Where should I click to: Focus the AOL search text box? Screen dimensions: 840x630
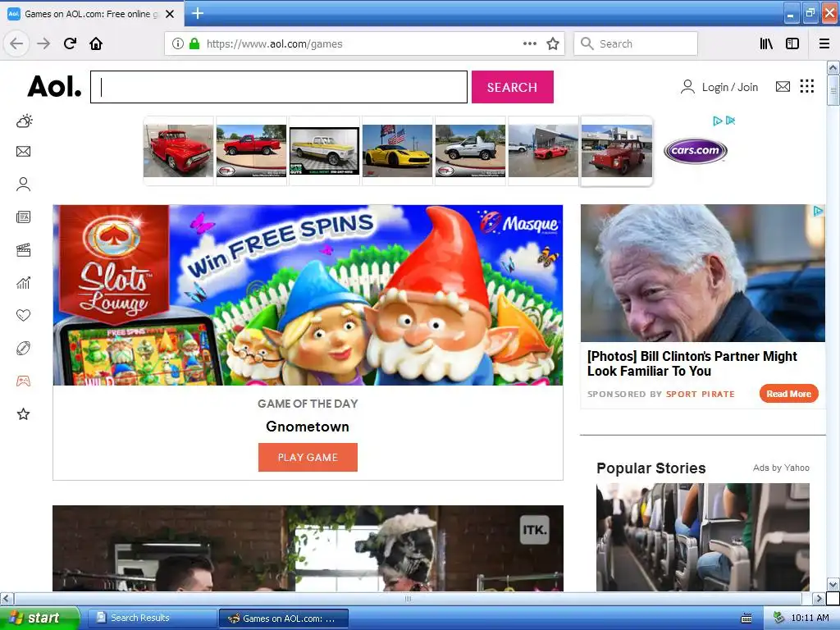point(279,87)
